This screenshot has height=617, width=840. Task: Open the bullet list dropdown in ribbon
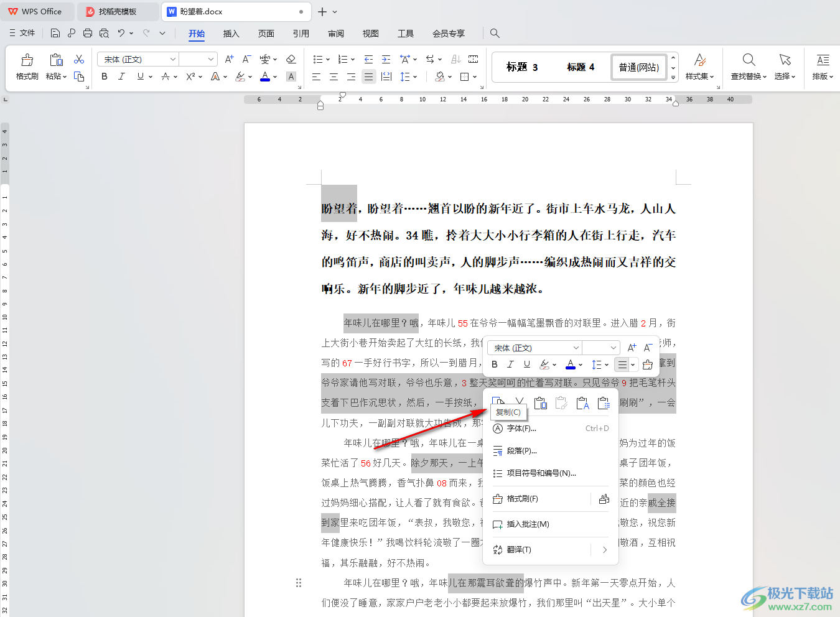[x=327, y=60]
